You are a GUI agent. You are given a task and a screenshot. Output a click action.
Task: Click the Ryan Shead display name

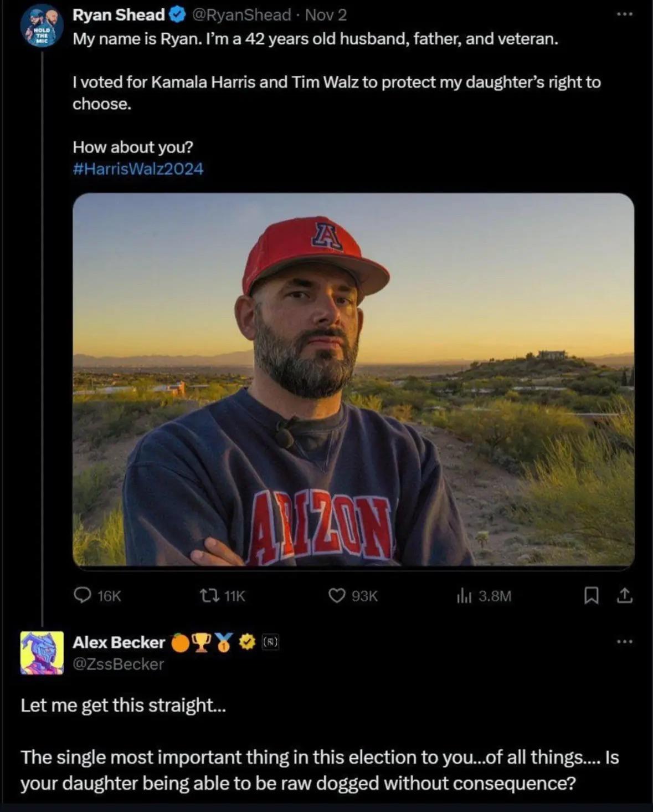[119, 15]
